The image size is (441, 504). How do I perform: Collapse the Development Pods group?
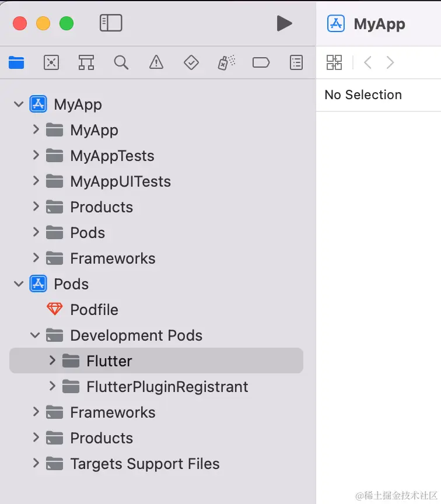[36, 335]
